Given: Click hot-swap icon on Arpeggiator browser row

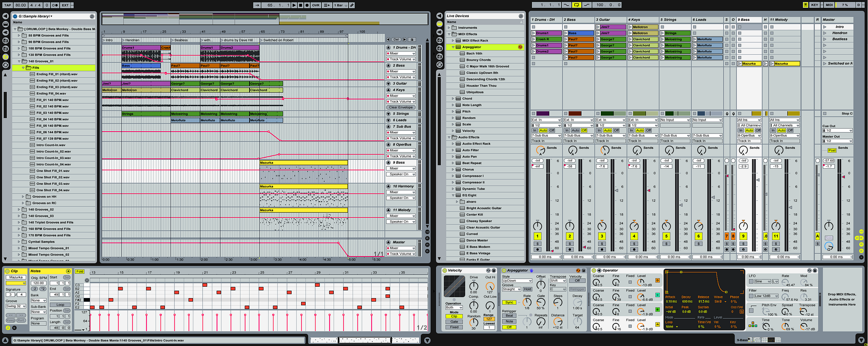Looking at the screenshot, I should (520, 47).
